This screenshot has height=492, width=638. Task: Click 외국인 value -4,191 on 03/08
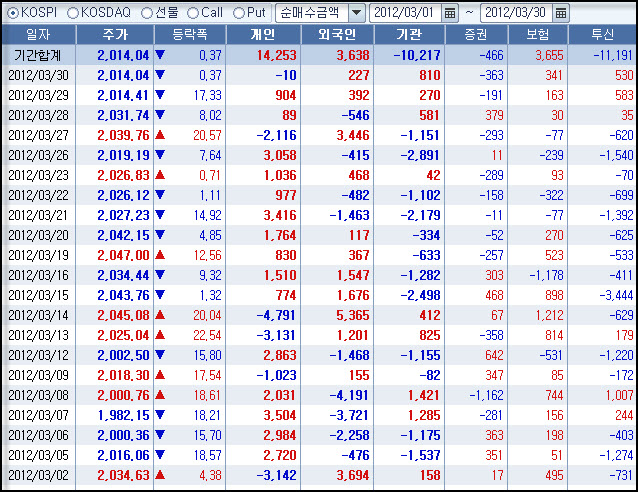[x=350, y=395]
